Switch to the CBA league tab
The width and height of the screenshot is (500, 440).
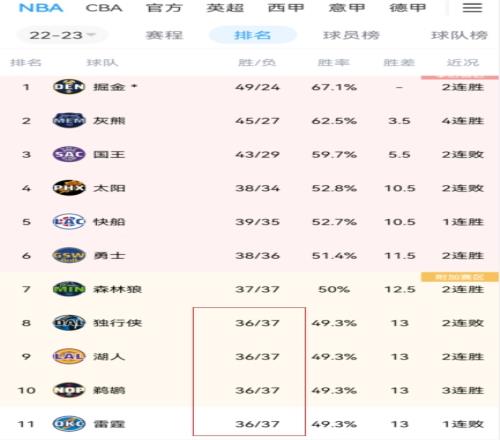[x=104, y=8]
